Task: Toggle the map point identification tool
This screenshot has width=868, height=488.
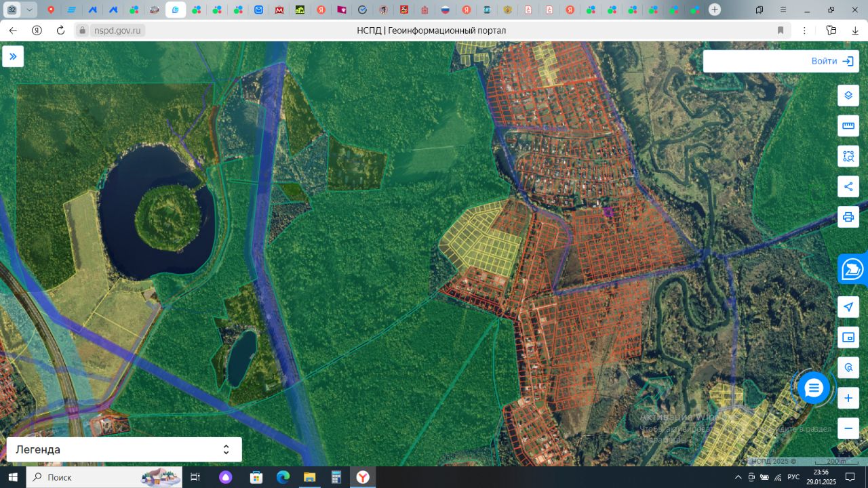Action: (848, 368)
